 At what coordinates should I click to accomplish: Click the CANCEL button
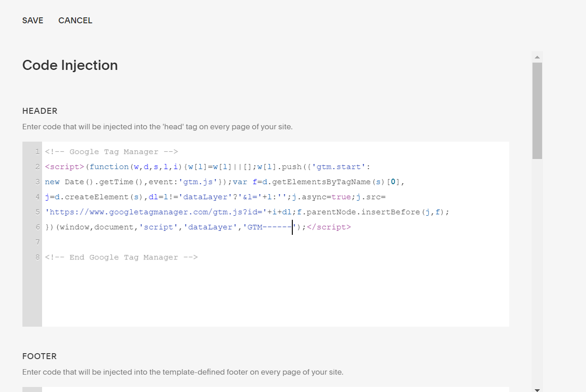75,21
